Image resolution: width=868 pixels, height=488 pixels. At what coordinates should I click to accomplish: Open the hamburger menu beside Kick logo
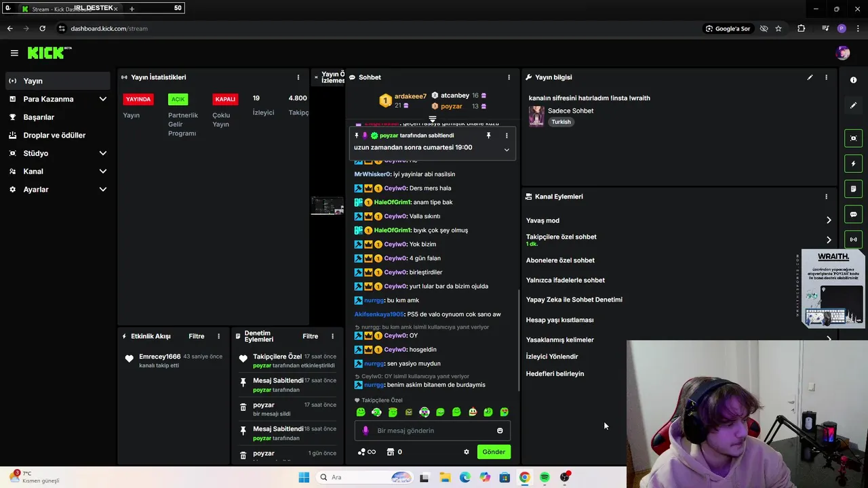[x=14, y=53]
